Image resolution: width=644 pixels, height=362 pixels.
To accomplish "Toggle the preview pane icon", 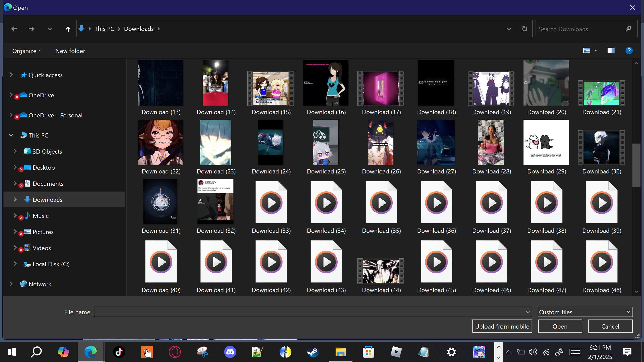I will (611, 51).
